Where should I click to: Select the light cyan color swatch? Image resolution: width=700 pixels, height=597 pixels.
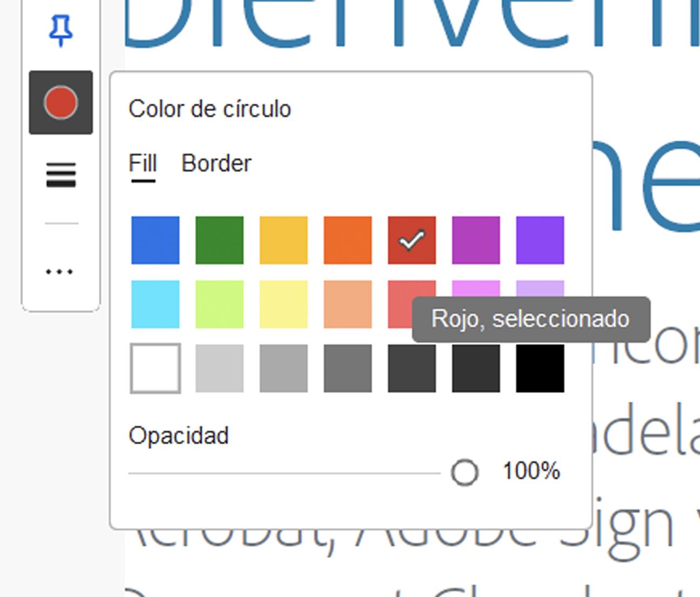pyautogui.click(x=155, y=304)
